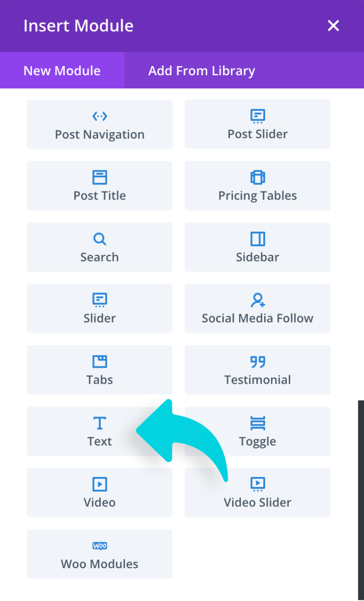Select the Post Slider module icon

(257, 116)
